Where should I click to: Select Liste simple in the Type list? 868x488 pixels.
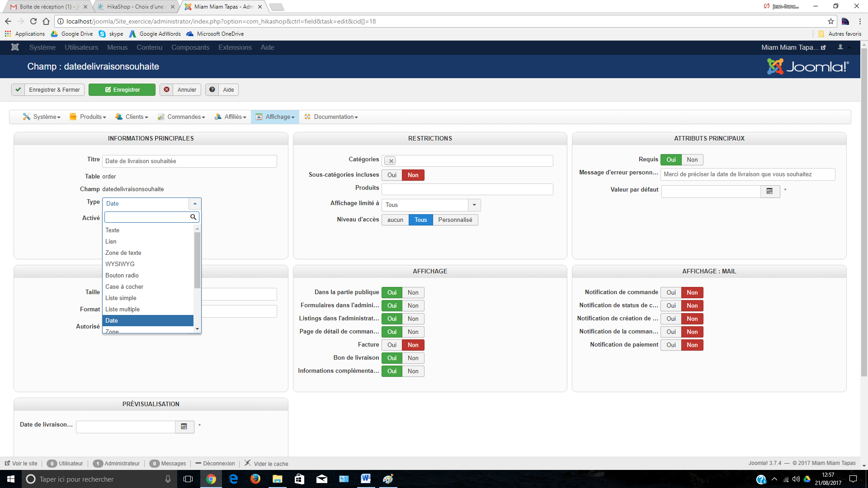click(121, 298)
